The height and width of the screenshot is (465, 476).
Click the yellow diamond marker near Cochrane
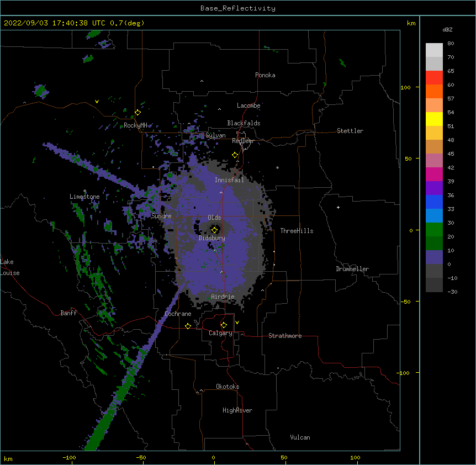point(188,326)
